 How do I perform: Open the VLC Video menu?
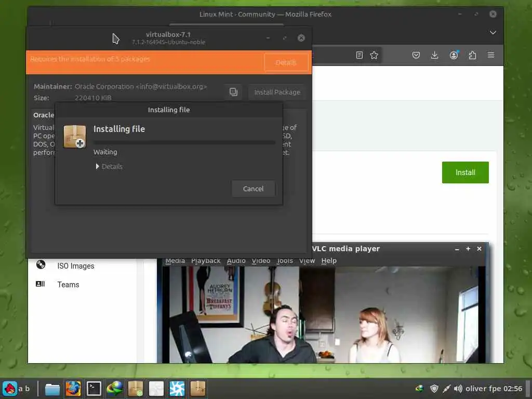click(261, 261)
